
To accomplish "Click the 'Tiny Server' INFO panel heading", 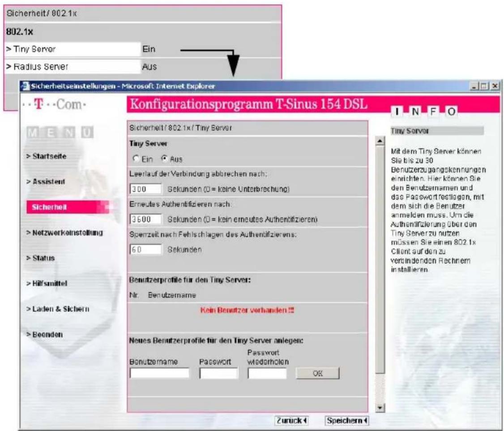I will click(410, 131).
